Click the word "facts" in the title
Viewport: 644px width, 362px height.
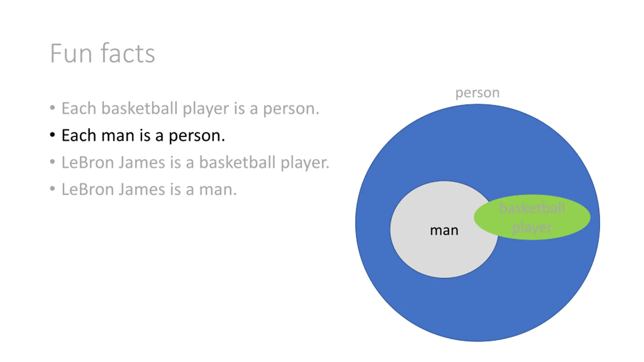coord(128,53)
